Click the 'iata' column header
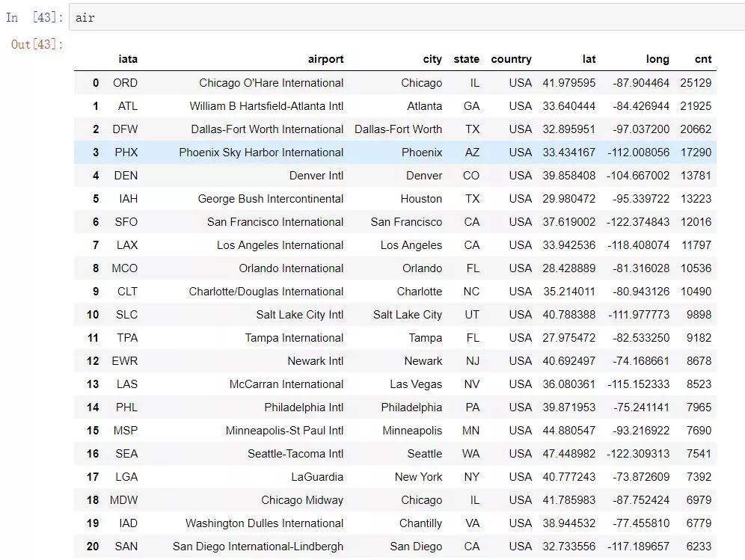The image size is (745, 560). [128, 59]
